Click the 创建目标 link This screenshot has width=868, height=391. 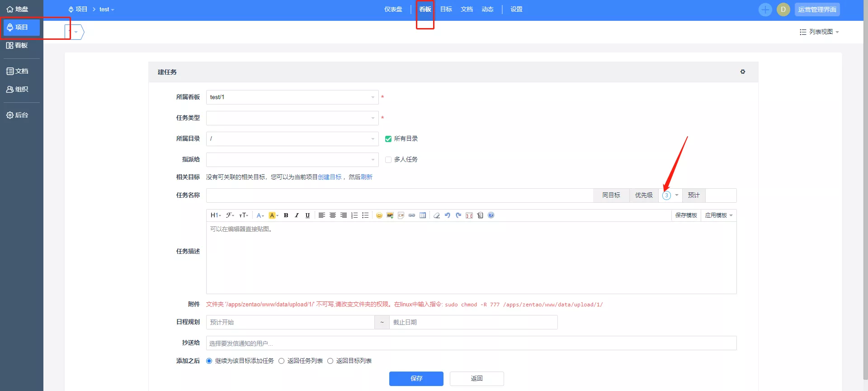[x=330, y=177]
